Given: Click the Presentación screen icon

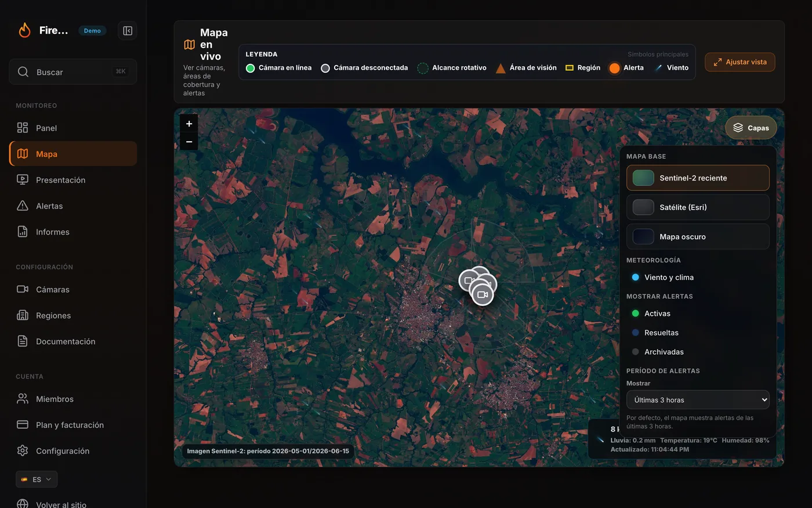Looking at the screenshot, I should pos(23,180).
